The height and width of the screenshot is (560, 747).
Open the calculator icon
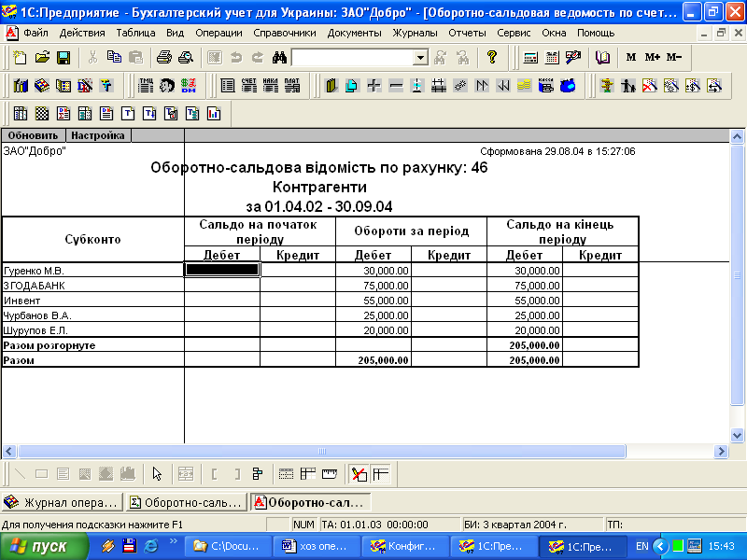530,58
